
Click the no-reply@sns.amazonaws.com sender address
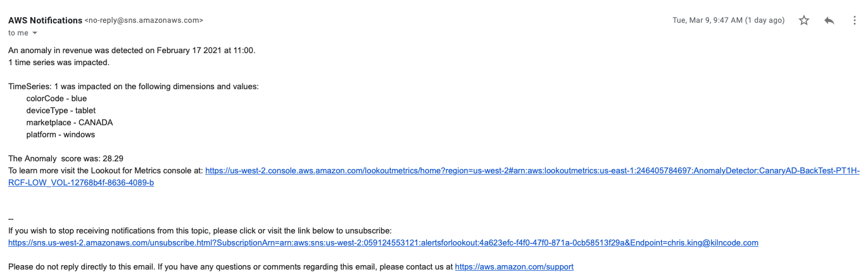coord(144,20)
